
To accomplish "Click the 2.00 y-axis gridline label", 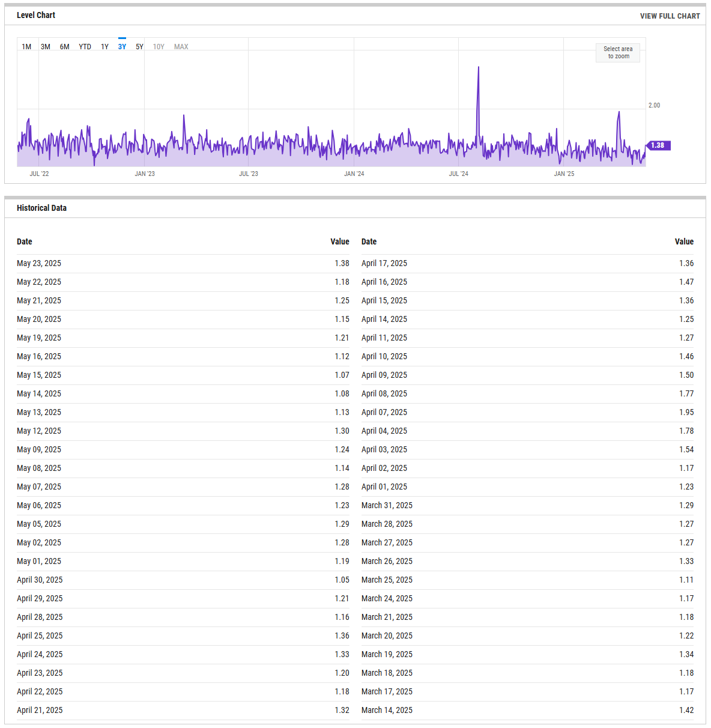I will click(x=654, y=105).
